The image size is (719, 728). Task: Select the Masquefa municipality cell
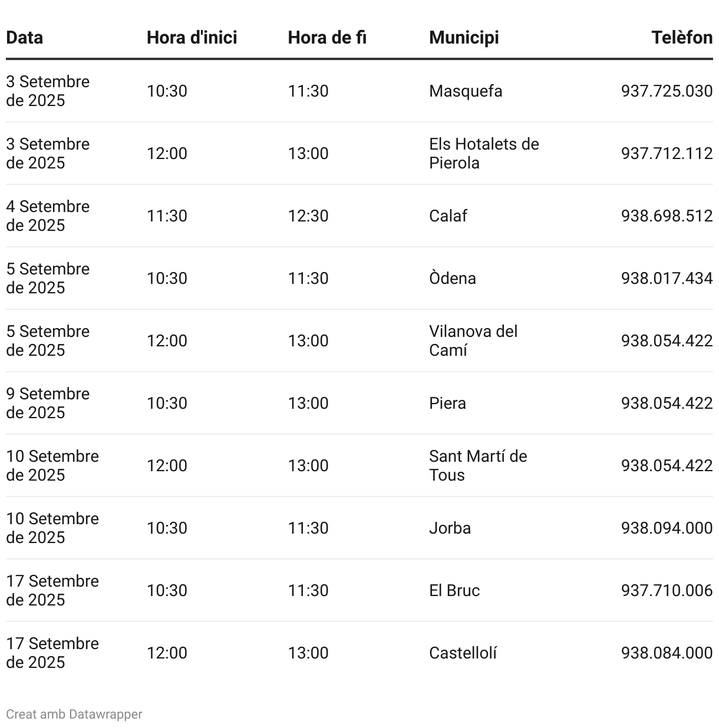tap(466, 91)
